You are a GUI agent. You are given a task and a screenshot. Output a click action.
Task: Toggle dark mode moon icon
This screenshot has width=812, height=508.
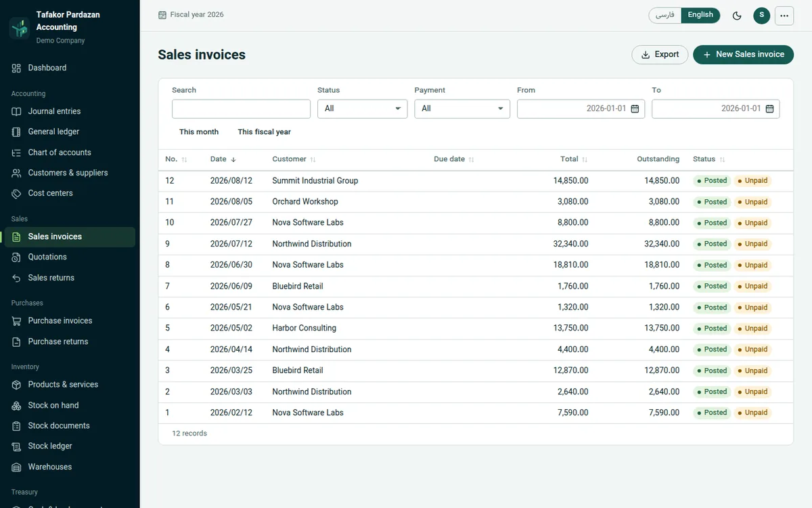(x=737, y=16)
